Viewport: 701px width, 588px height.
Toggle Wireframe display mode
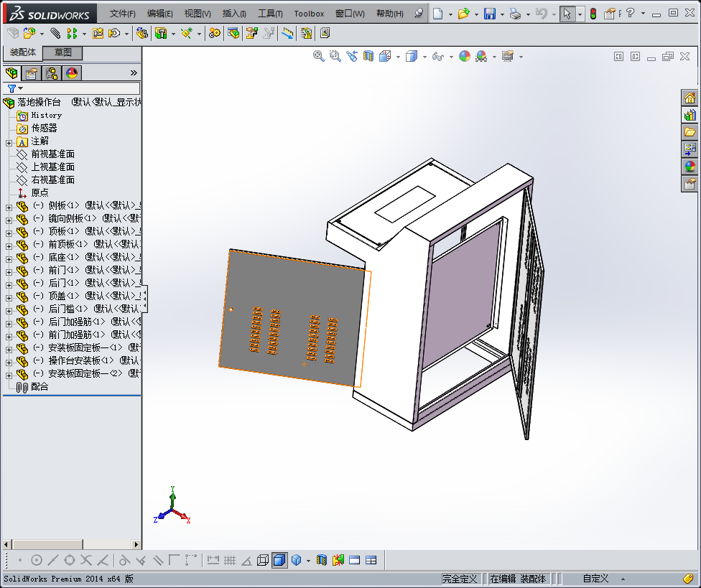pyautogui.click(x=263, y=560)
